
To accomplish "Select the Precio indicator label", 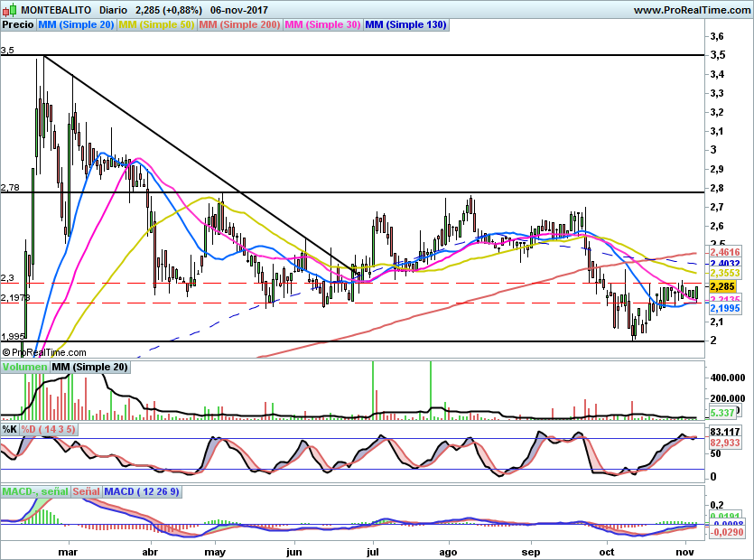I will click(x=18, y=25).
